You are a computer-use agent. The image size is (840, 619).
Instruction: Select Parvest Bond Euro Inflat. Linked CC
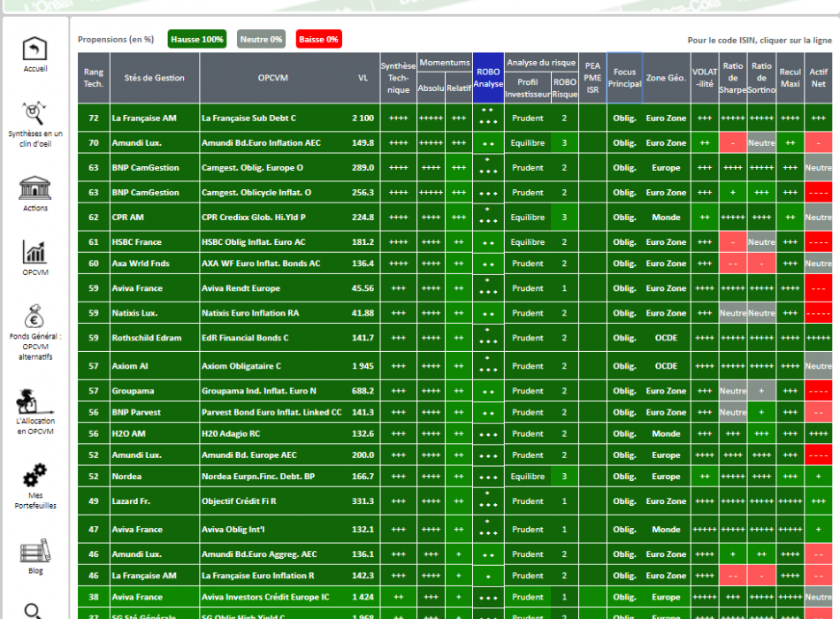271,412
